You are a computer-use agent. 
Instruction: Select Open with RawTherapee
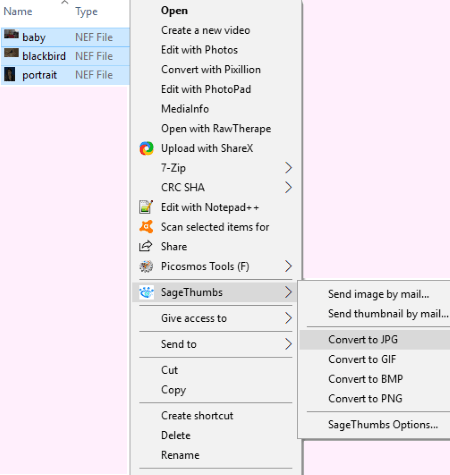click(215, 129)
